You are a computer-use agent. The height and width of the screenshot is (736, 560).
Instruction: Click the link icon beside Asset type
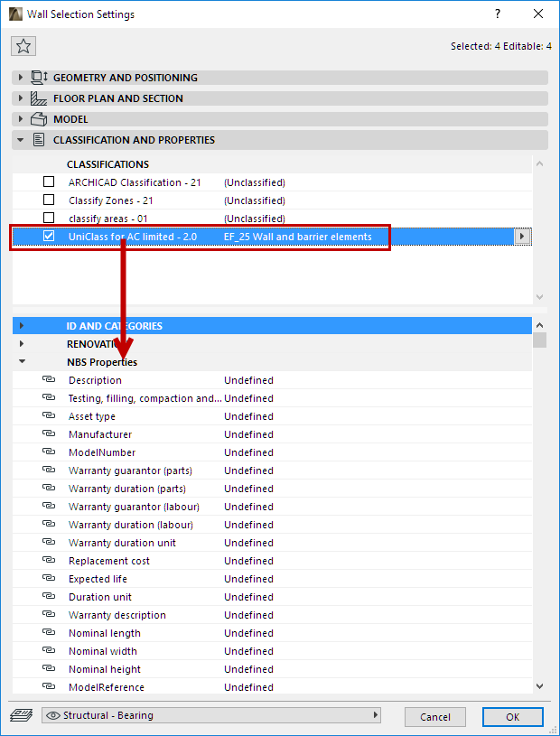(x=49, y=416)
